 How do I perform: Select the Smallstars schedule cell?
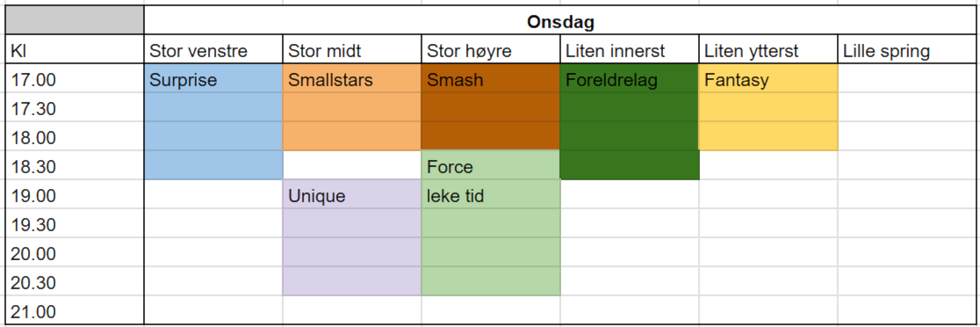pyautogui.click(x=352, y=78)
